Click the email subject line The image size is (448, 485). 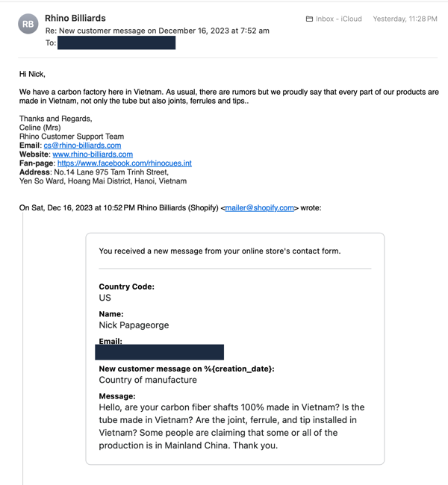coord(157,31)
